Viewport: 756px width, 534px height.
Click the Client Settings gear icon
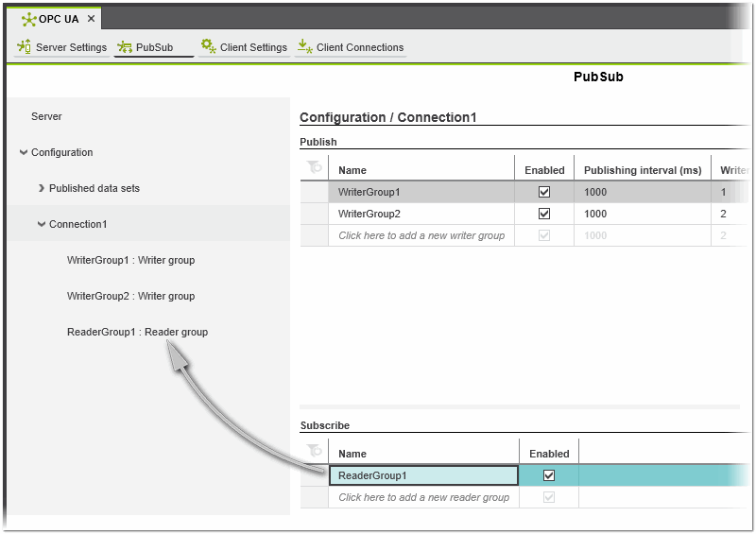[x=209, y=46]
